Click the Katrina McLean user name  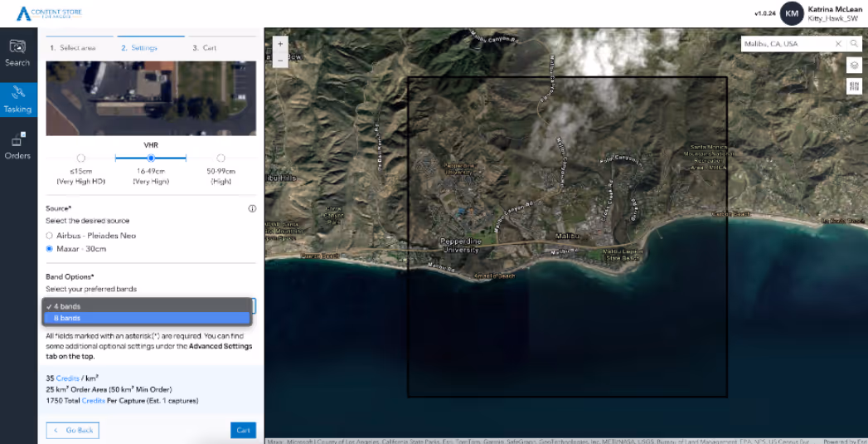pos(835,9)
